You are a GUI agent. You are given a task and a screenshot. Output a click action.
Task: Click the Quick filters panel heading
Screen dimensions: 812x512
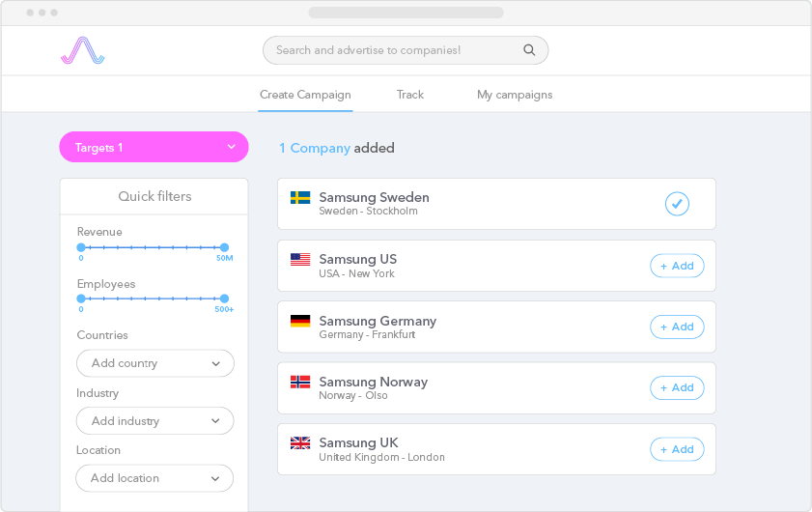click(x=154, y=196)
